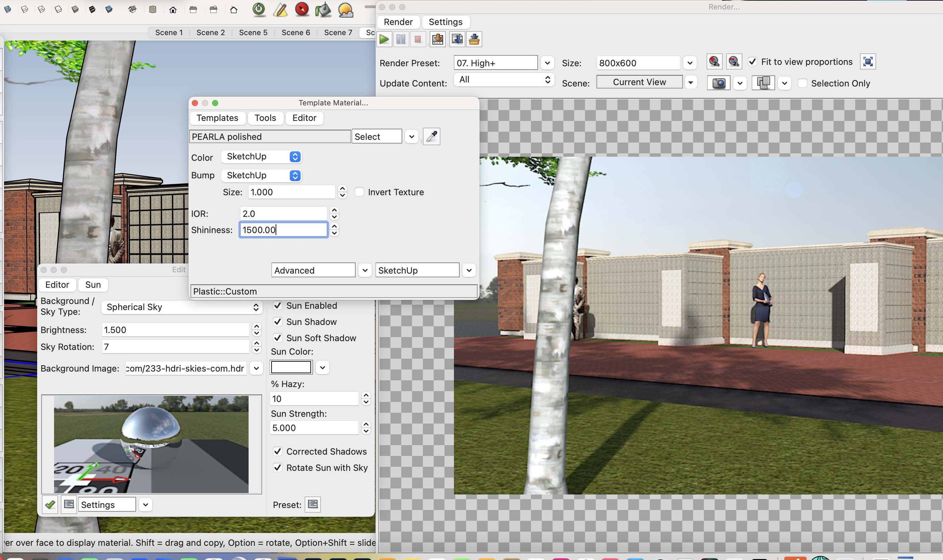Click the red compass toolbar icon
Screen dimensions: 943x560
302,9
